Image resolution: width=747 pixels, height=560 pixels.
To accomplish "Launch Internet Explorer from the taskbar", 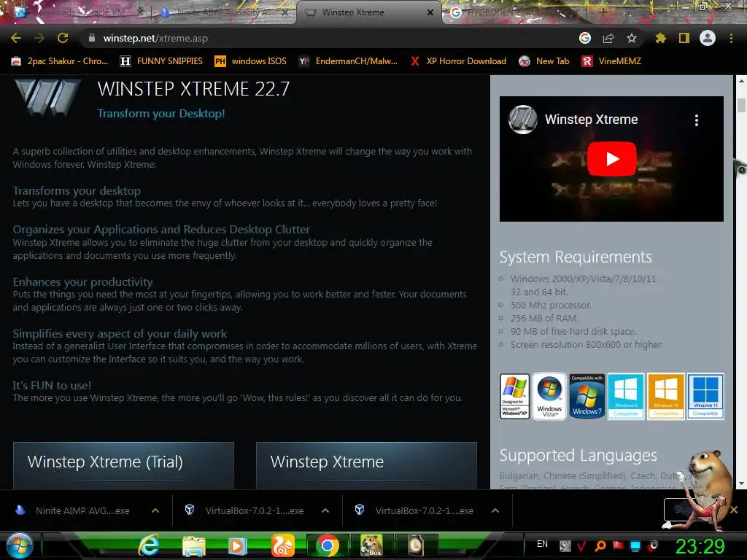I will [149, 545].
